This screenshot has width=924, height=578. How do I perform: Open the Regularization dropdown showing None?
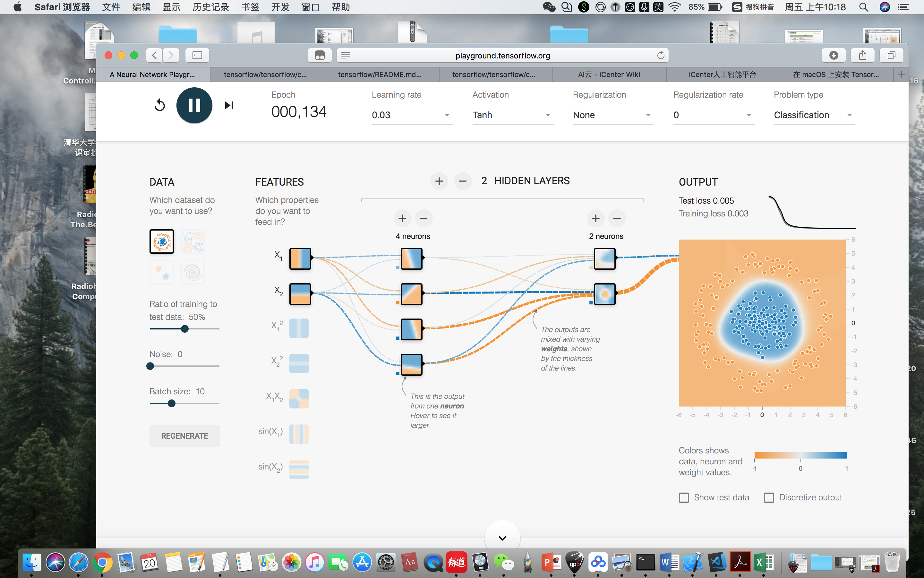point(613,115)
